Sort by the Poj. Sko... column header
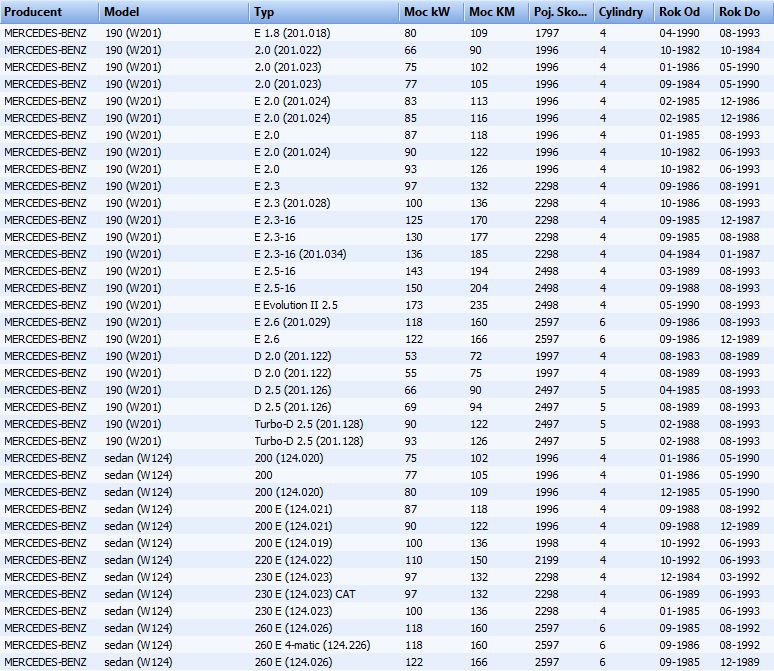774x671 pixels. [x=561, y=12]
